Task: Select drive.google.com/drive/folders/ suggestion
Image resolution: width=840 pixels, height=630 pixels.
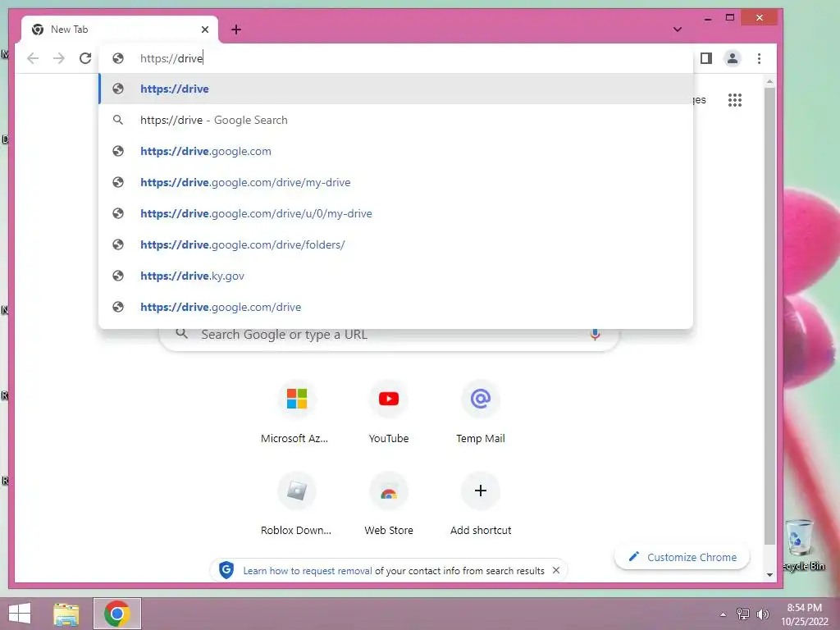Action: [x=396, y=244]
